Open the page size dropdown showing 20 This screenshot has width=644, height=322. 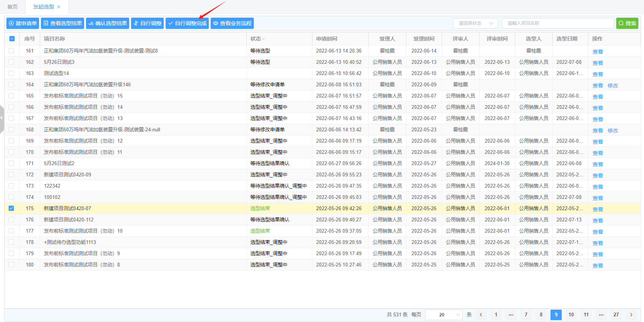(443, 314)
